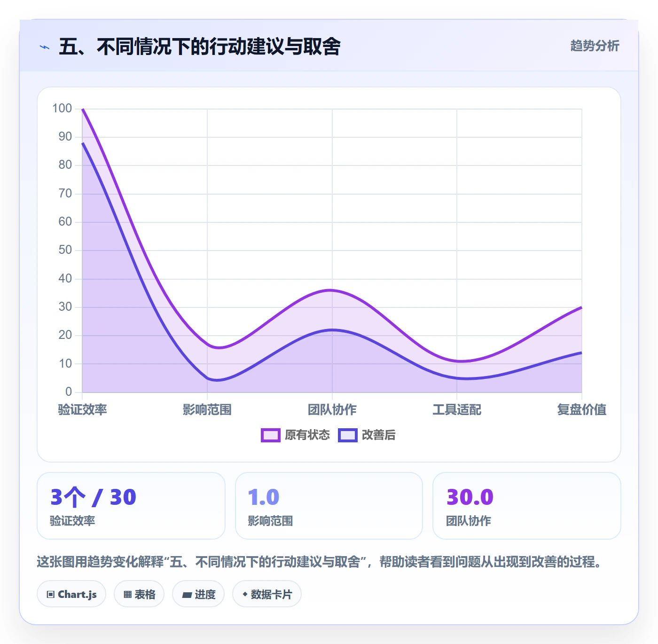This screenshot has width=658, height=644.
Task: Click the description sentence starting 这张图用趋势变化解释
Action: [320, 562]
